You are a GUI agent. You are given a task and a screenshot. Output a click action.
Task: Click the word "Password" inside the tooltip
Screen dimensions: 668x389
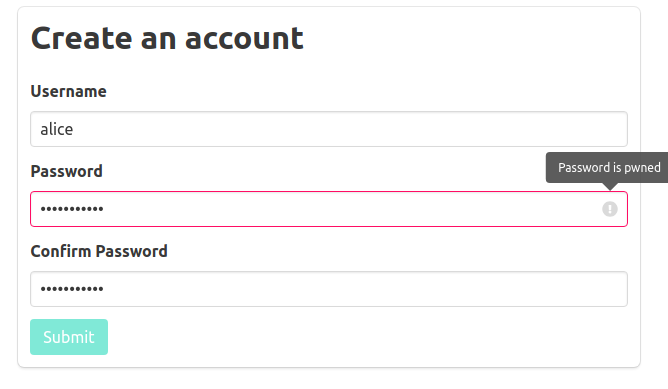(584, 167)
